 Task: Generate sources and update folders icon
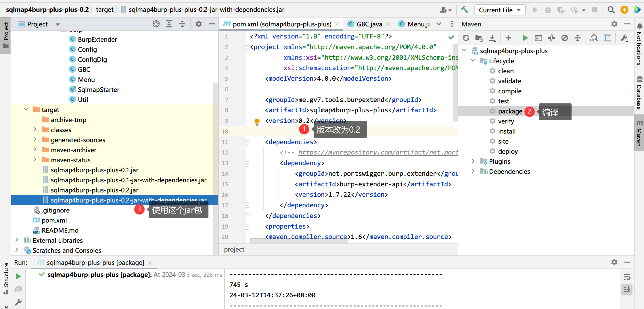[x=479, y=38]
